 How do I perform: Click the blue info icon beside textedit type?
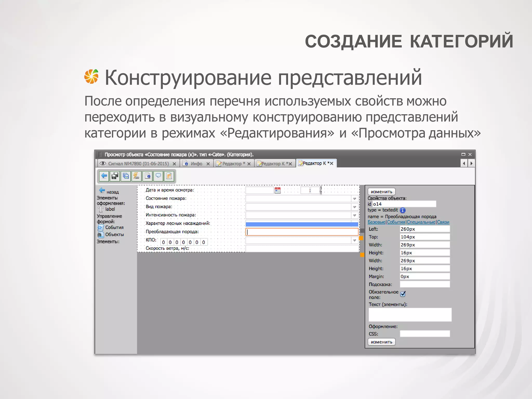tap(403, 210)
